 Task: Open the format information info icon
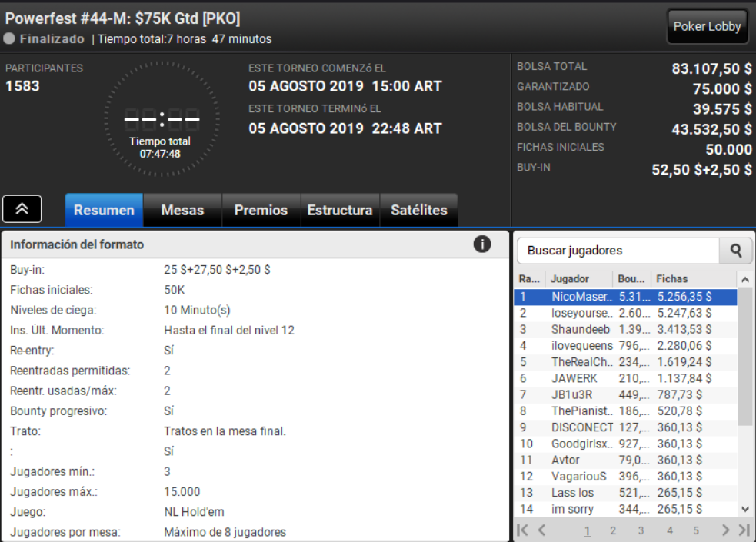click(481, 244)
